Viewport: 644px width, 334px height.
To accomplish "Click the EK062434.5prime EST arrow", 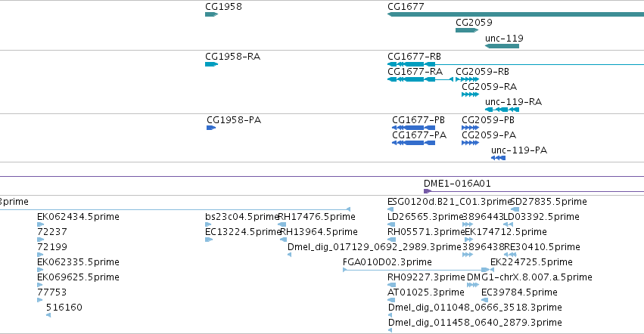I will [x=40, y=224].
